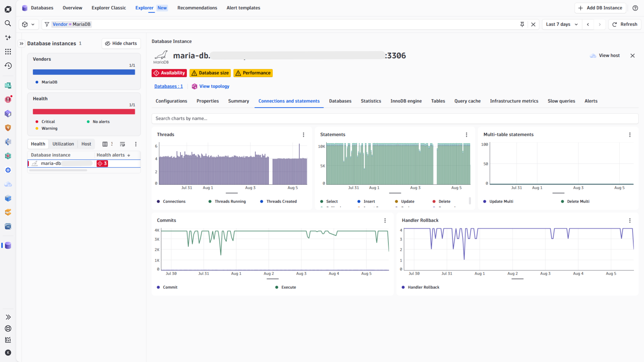This screenshot has width=644, height=362.
Task: Open the Threads chart options menu
Action: click(304, 135)
